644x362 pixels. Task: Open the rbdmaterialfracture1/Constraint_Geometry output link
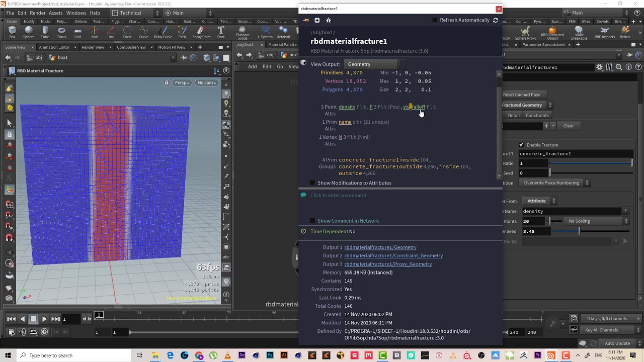click(x=393, y=256)
